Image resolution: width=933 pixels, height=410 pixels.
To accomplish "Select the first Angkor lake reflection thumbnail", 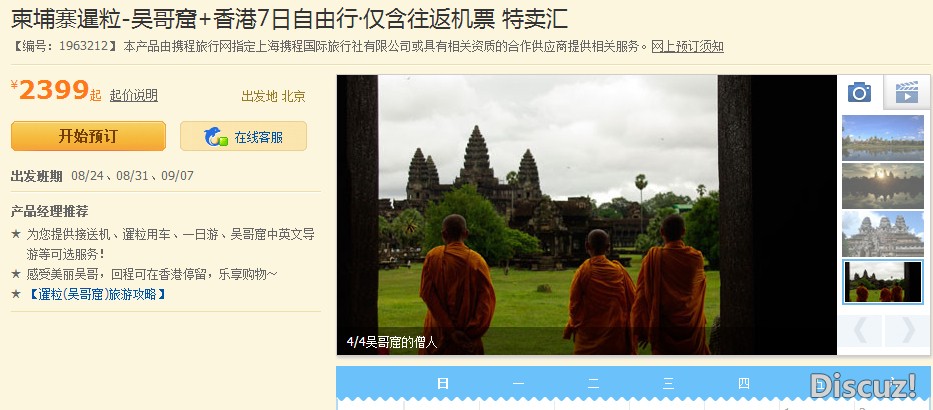I will pyautogui.click(x=883, y=138).
